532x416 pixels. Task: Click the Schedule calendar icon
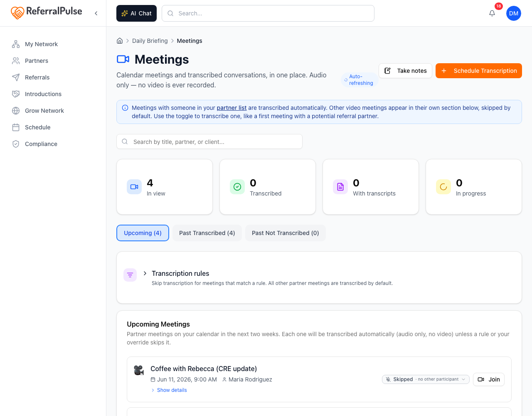(x=16, y=127)
